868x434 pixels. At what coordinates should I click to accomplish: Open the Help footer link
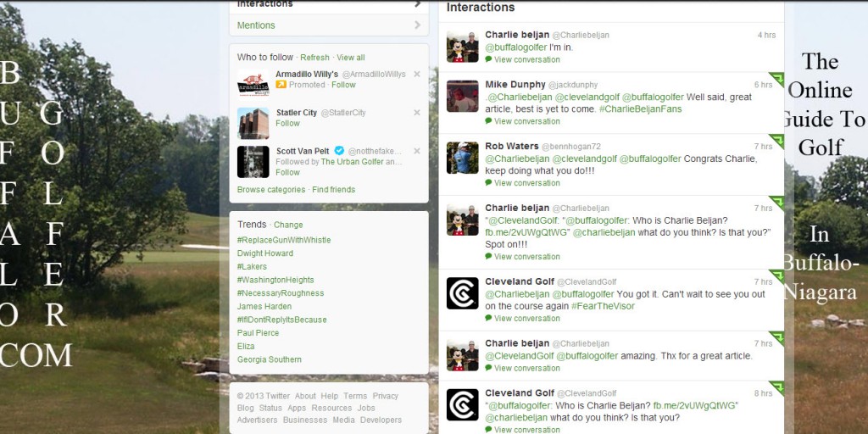point(330,396)
